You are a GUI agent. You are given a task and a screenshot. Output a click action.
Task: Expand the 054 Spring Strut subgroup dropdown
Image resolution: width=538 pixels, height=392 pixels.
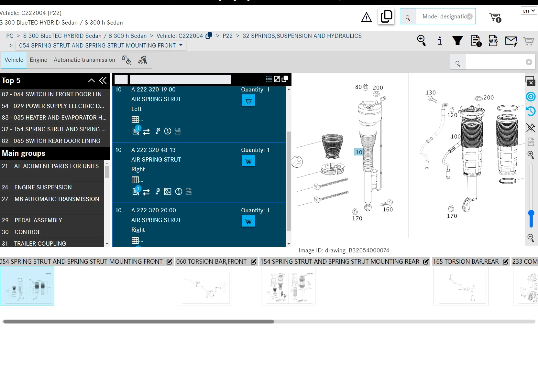coord(181,45)
